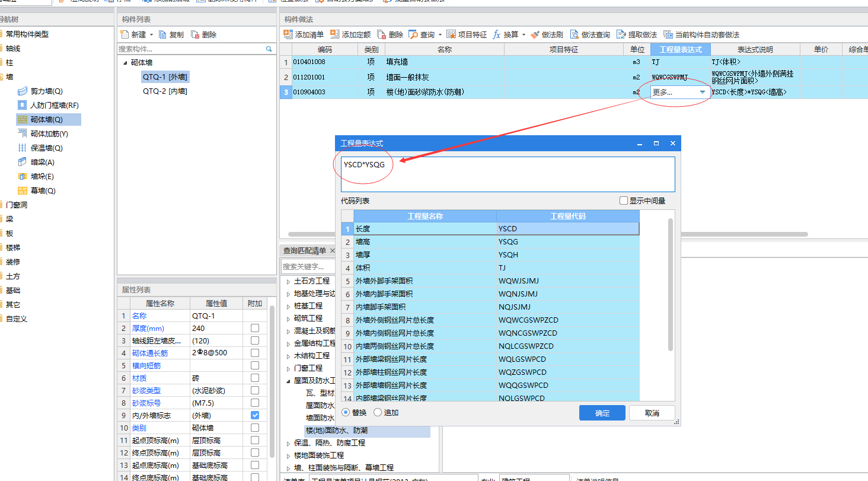This screenshot has width=868, height=481.
Task: Open 查询 dropdown arrow
Action: 439,35
